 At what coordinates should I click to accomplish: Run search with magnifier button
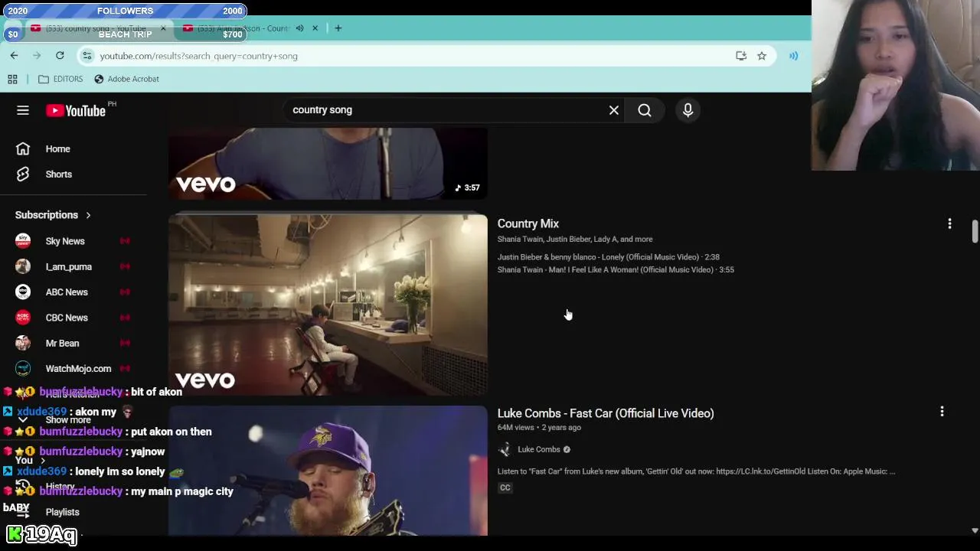(645, 110)
